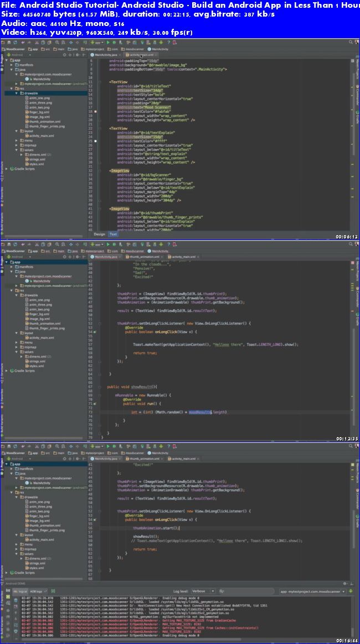This screenshot has width=360, height=644.
Task: Expand manifests folder in 00:06:12 frame
Action: click(x=12, y=65)
